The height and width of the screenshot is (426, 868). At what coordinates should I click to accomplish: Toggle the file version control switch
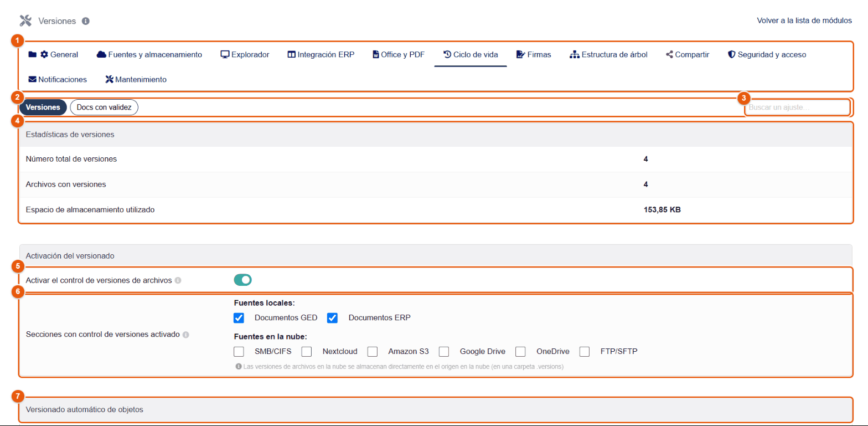pos(243,280)
